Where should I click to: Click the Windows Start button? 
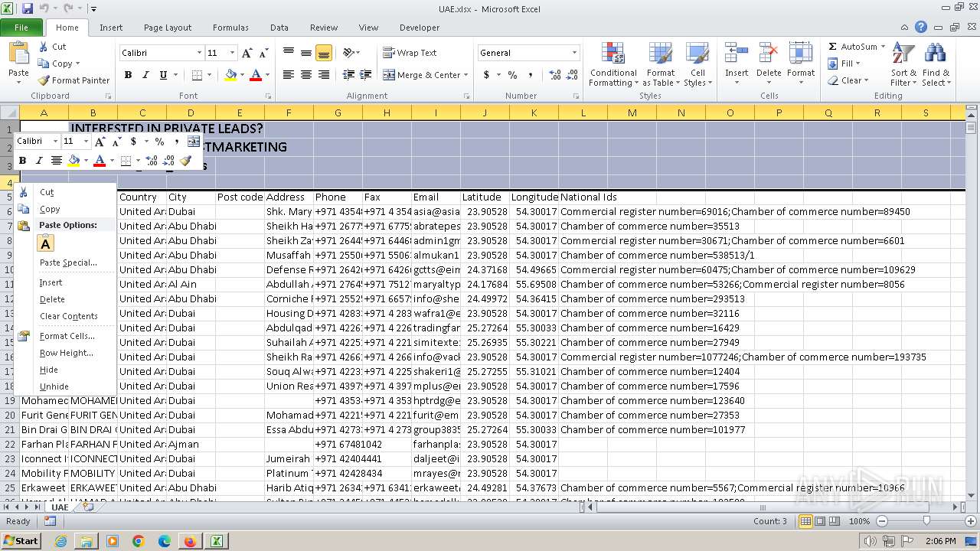tap(21, 541)
